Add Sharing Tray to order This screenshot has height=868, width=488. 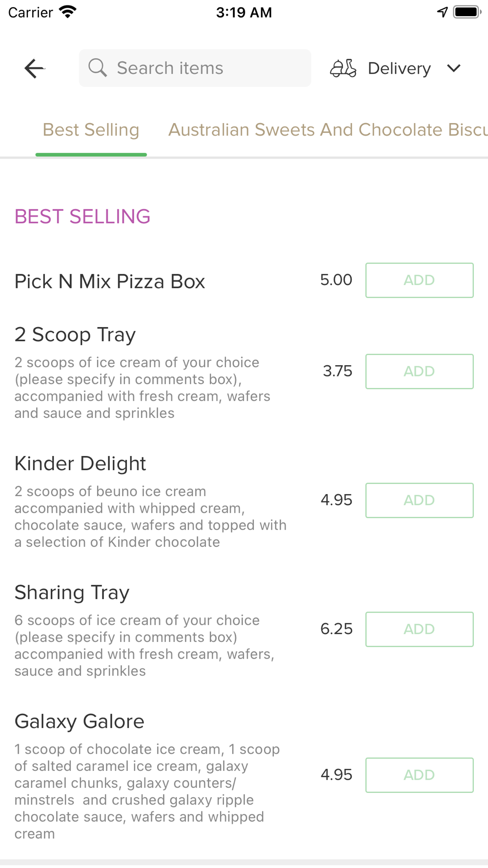point(420,629)
